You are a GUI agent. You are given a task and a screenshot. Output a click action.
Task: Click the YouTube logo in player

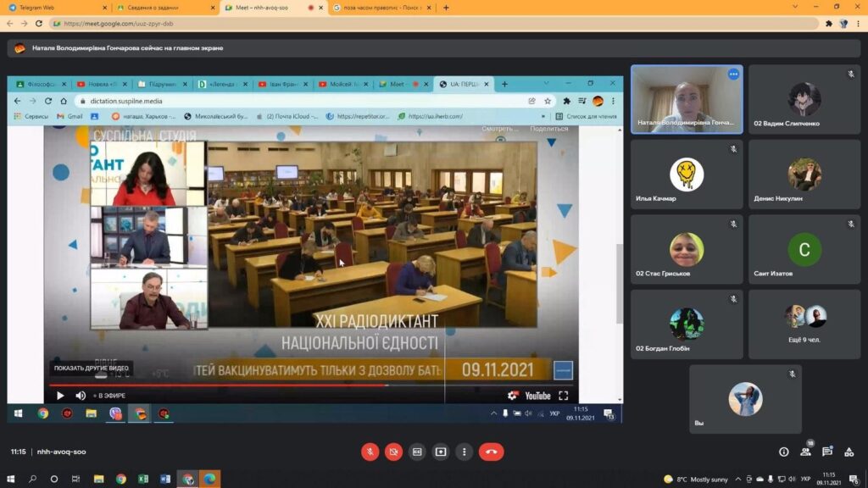coord(537,396)
